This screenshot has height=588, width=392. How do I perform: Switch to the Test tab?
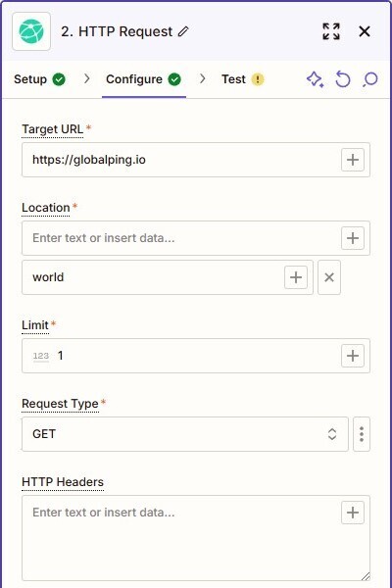(x=243, y=79)
